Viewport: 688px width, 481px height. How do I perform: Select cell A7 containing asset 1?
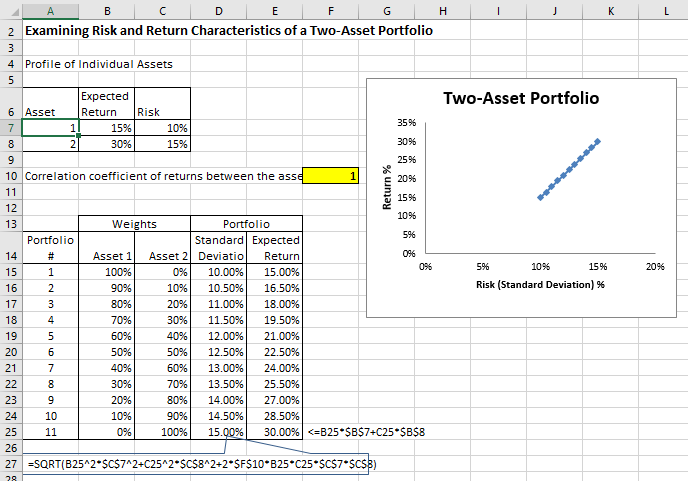point(50,128)
